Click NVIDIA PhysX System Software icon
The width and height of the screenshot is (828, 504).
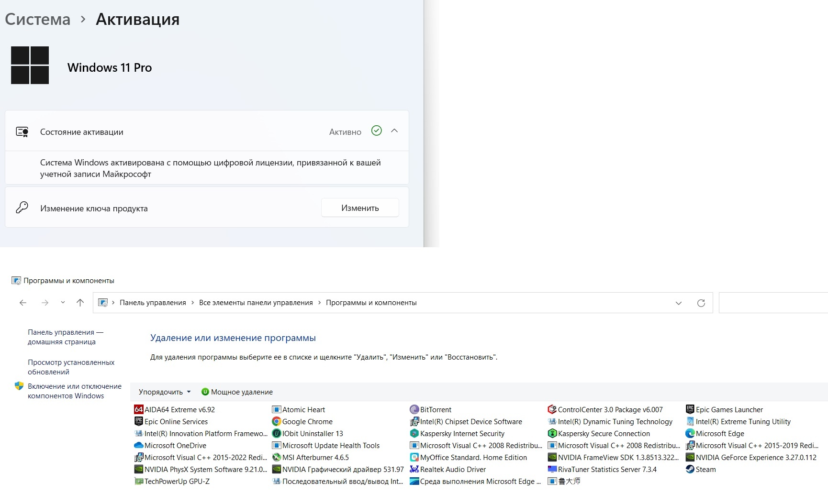139,469
